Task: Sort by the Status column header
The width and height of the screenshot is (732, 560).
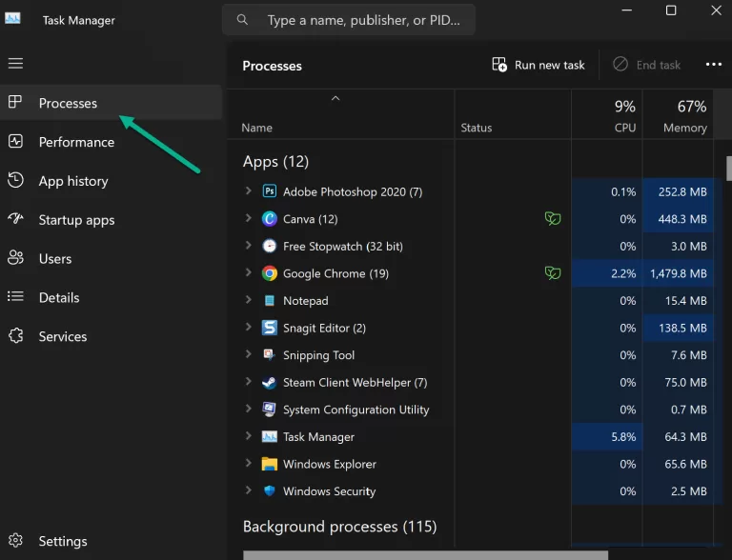Action: click(513, 114)
